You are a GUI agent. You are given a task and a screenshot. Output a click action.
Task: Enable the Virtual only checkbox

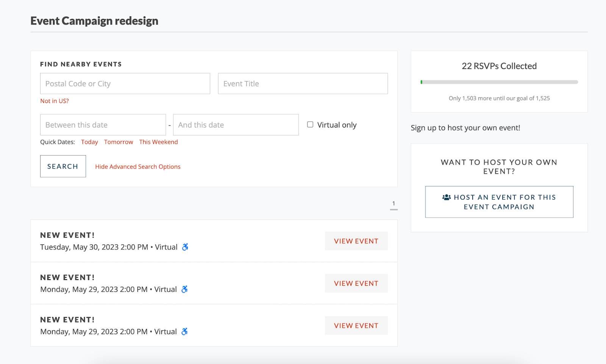[x=310, y=124]
